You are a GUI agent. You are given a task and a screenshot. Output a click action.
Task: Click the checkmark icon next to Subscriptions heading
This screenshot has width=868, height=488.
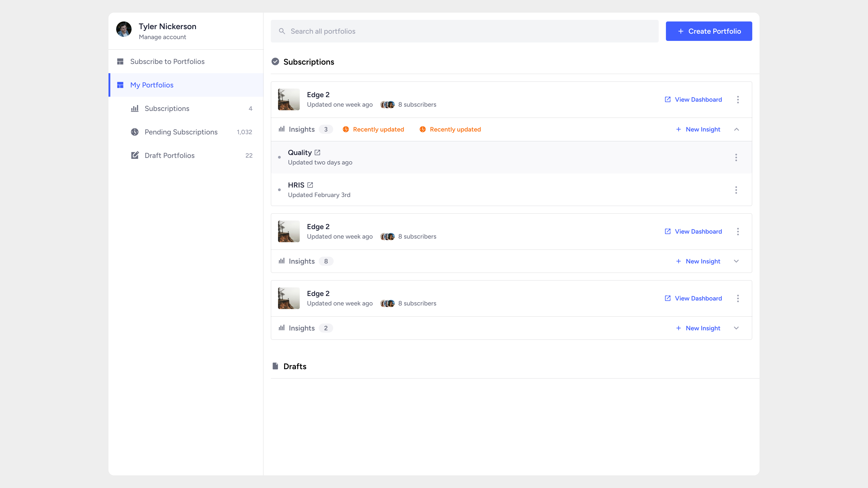point(275,62)
